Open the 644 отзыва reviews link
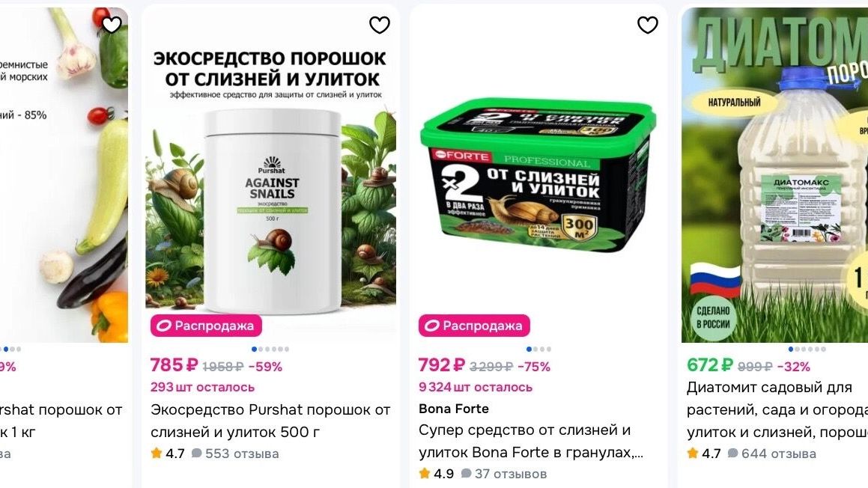Viewport: 868px width, 488px height. (771, 454)
